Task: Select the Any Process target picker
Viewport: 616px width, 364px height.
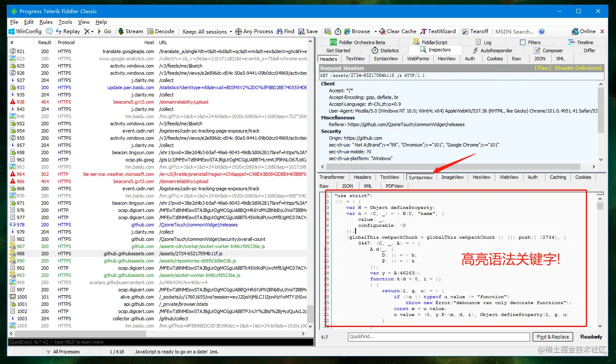Action: pos(254,31)
